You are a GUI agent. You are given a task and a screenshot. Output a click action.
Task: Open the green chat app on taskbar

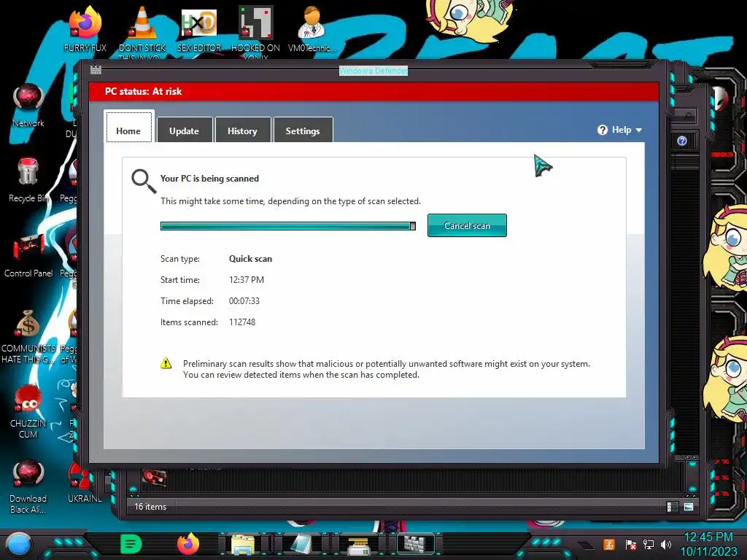131,544
